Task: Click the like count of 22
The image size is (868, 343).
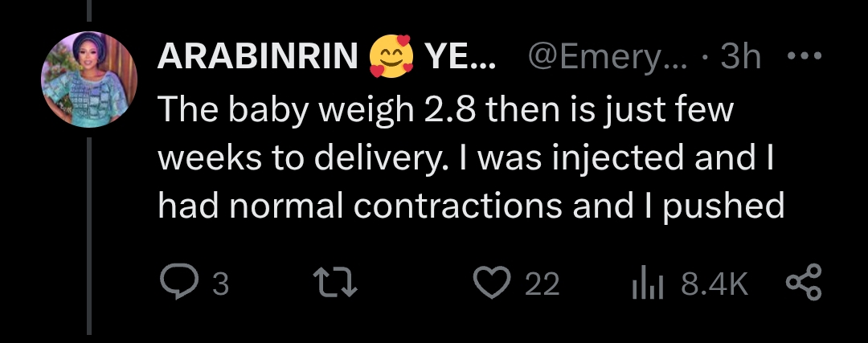Action: 542,285
